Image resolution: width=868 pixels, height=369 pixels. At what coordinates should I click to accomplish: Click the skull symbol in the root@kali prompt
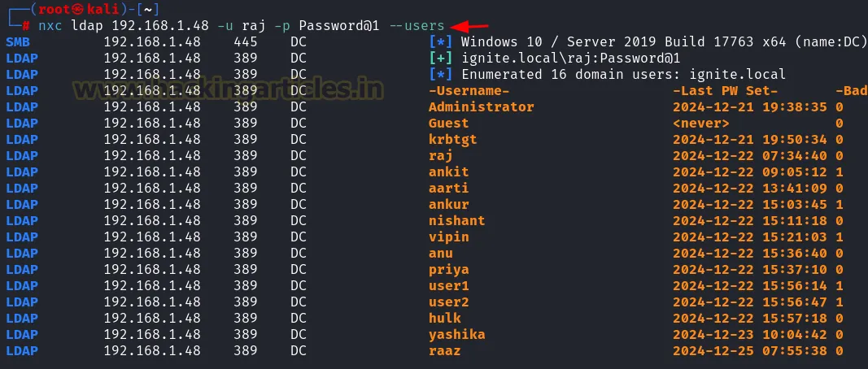[x=80, y=9]
